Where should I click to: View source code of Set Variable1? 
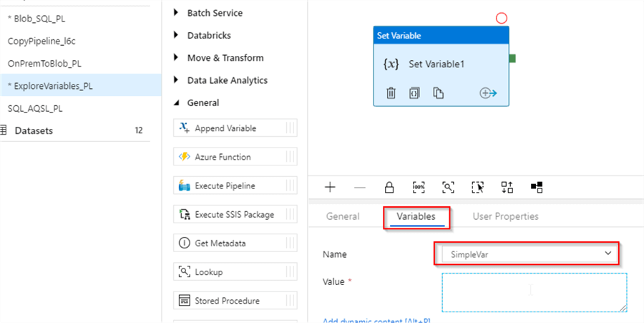point(414,92)
